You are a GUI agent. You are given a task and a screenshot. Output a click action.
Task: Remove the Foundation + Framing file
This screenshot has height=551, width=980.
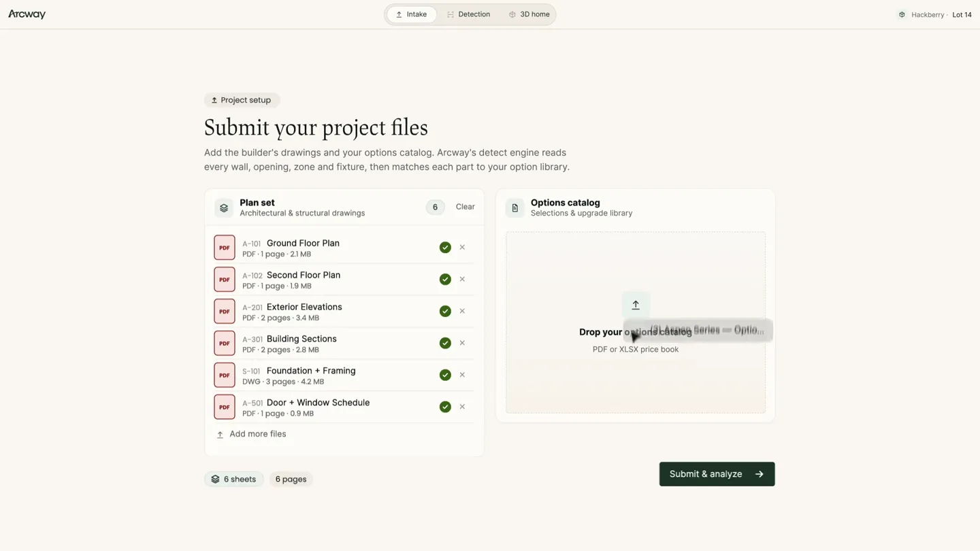point(462,375)
